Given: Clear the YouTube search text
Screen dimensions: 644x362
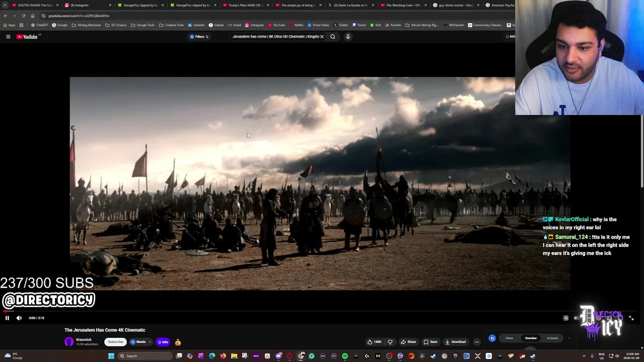Looking at the screenshot, I should click(322, 37).
